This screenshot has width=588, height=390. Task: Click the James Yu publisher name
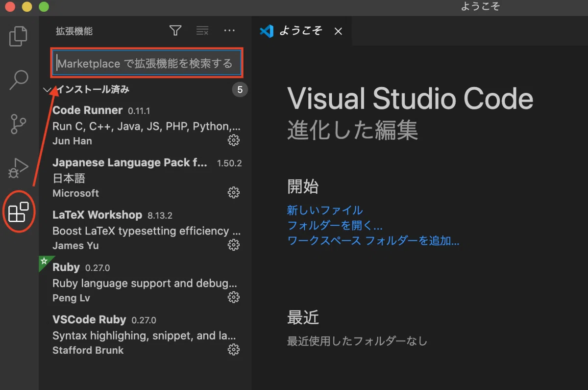pos(75,245)
